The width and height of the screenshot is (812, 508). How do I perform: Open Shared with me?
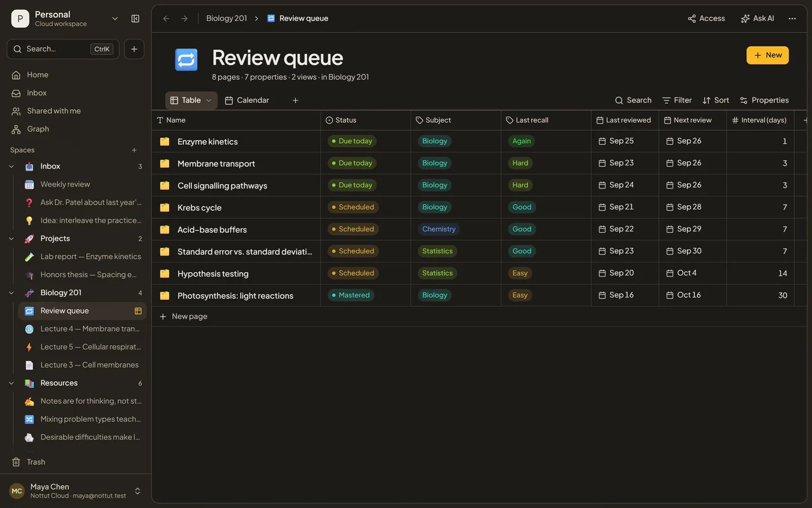[53, 111]
